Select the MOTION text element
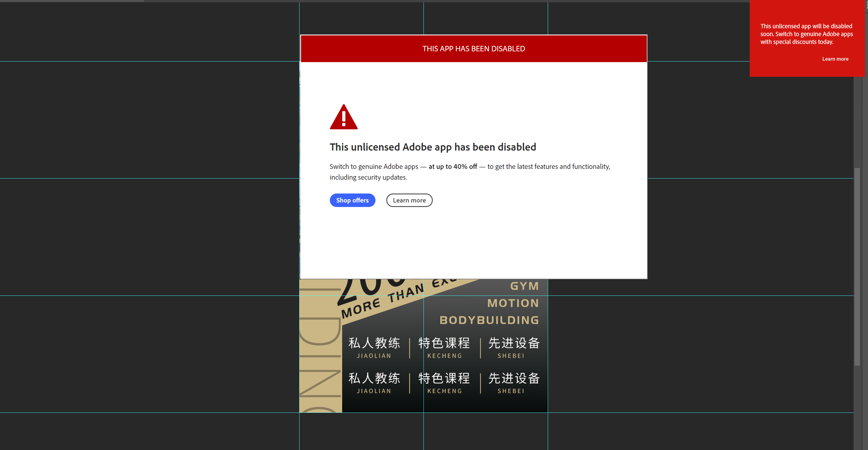The image size is (868, 450). (513, 303)
